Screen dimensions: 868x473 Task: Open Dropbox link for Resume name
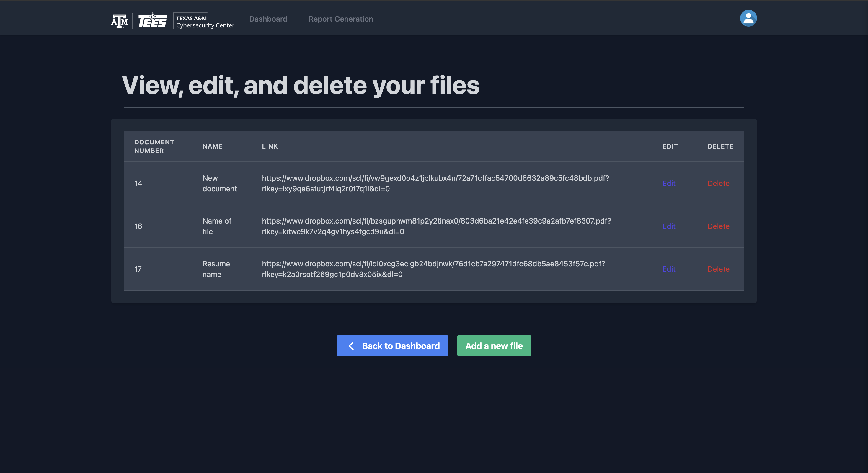pos(433,264)
